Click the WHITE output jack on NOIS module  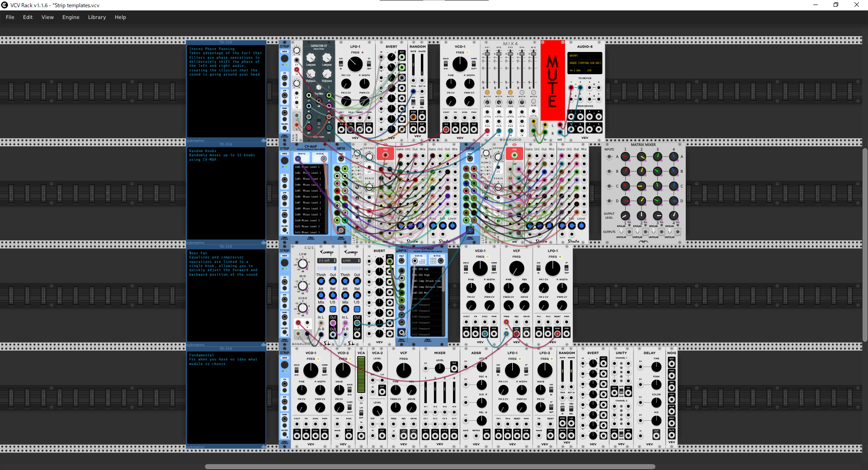[672, 364]
